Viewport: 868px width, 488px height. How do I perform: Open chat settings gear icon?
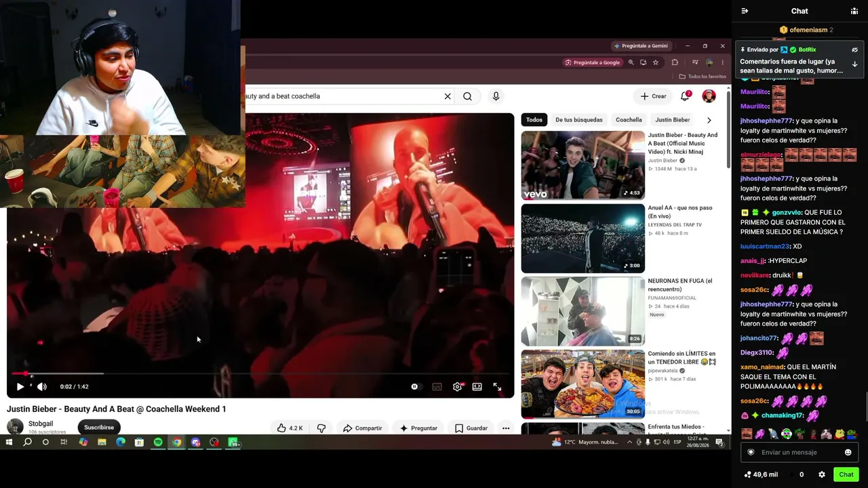tap(822, 474)
